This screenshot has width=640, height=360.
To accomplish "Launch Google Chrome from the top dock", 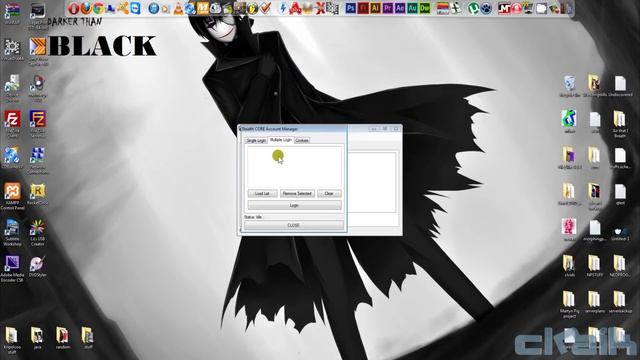I will pyautogui.click(x=98, y=8).
